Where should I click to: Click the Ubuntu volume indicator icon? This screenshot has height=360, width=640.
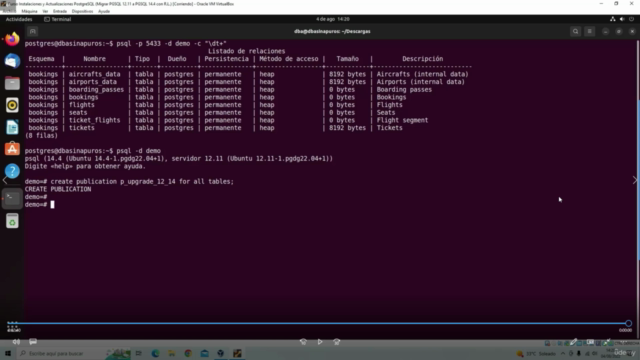click(622, 19)
